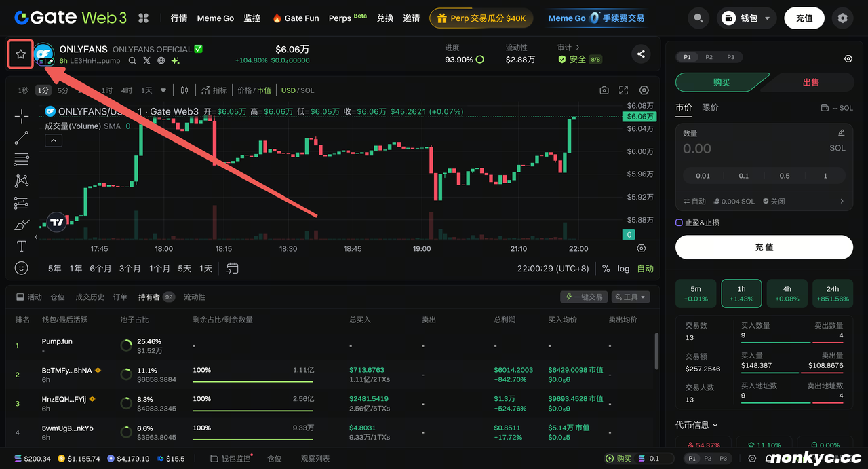
Task: Share ONLYFANS token via share icon
Action: pos(641,54)
